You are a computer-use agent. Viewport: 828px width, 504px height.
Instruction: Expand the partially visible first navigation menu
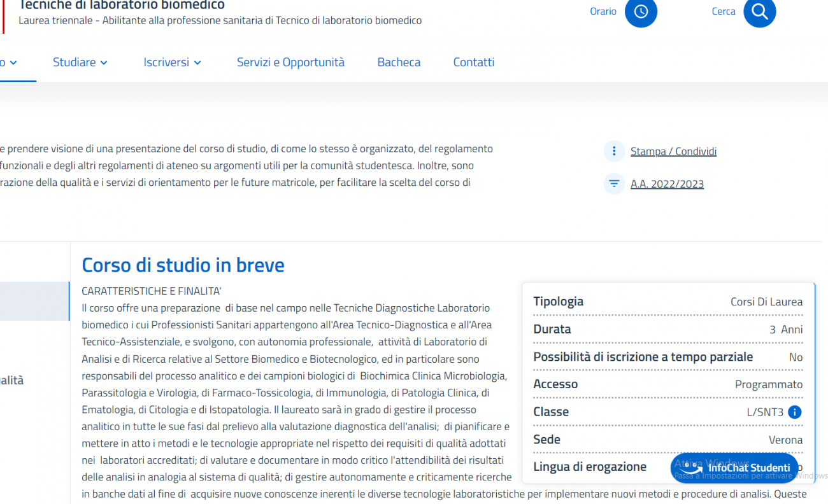tap(9, 62)
